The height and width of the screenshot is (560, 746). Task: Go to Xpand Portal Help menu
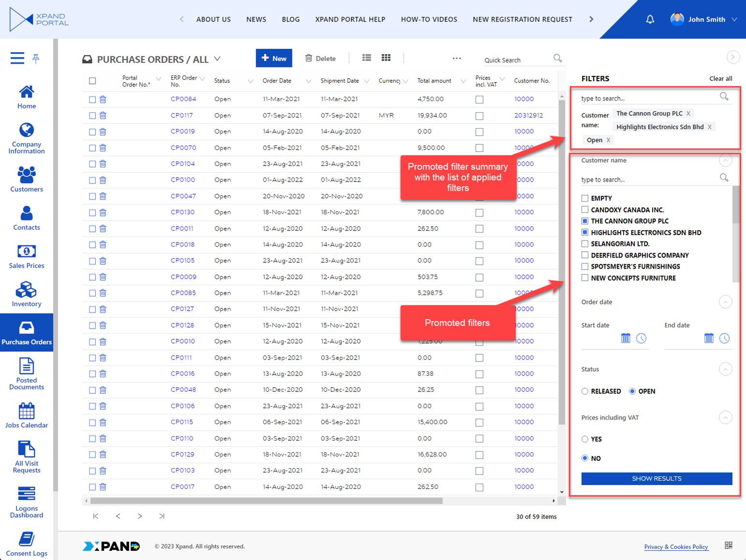click(350, 19)
